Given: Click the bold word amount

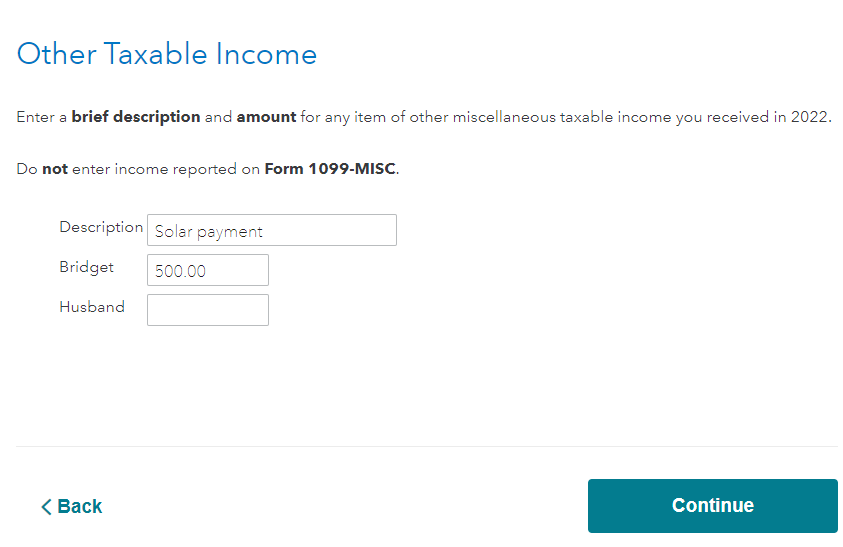Looking at the screenshot, I should point(266,117).
